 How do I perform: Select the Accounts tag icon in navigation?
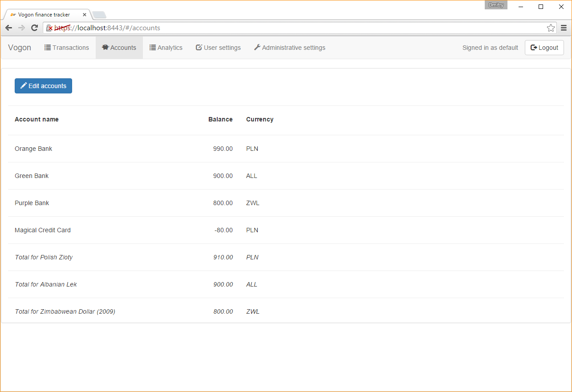click(105, 47)
